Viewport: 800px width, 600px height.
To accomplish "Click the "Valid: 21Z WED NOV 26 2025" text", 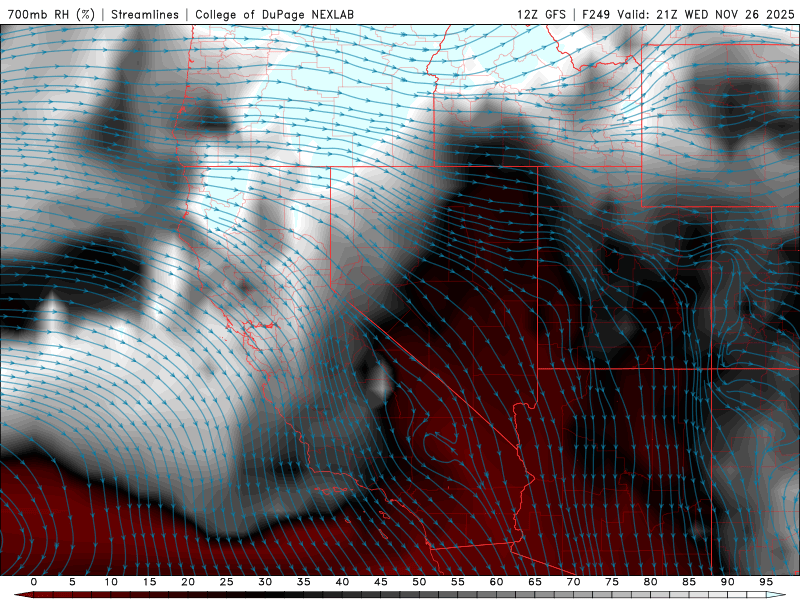I will click(x=706, y=14).
